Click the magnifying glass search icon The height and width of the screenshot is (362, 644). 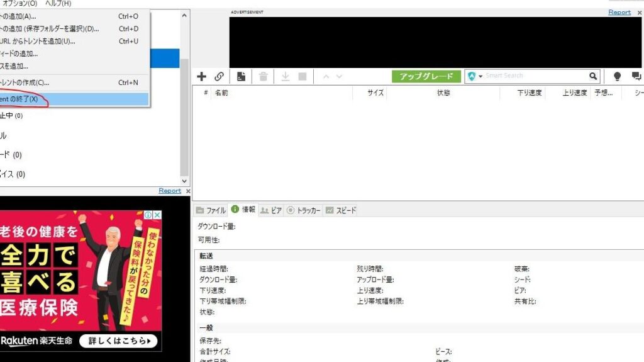pyautogui.click(x=593, y=76)
